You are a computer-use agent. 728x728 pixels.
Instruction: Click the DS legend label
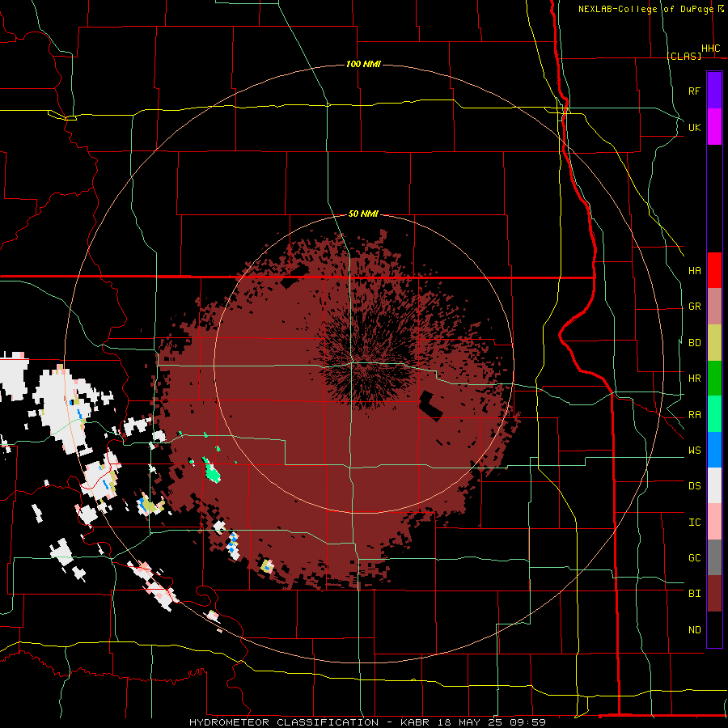tap(694, 486)
